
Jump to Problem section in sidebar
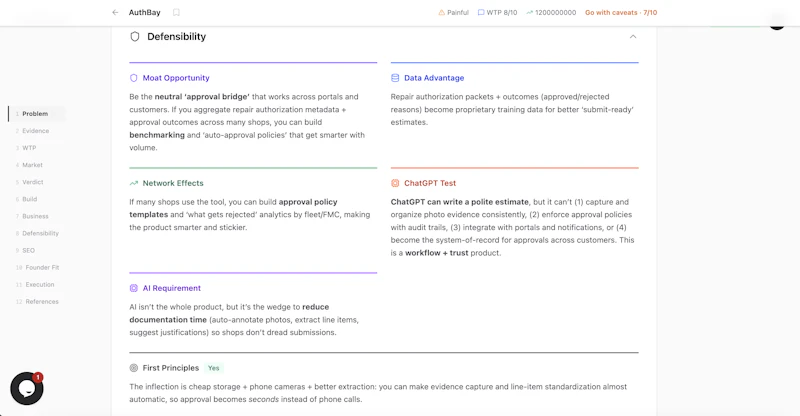37,114
